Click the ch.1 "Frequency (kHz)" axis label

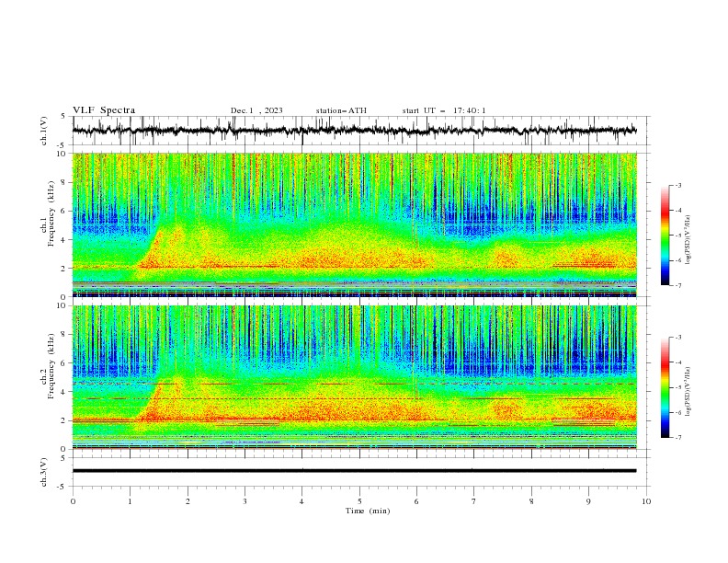pos(51,213)
